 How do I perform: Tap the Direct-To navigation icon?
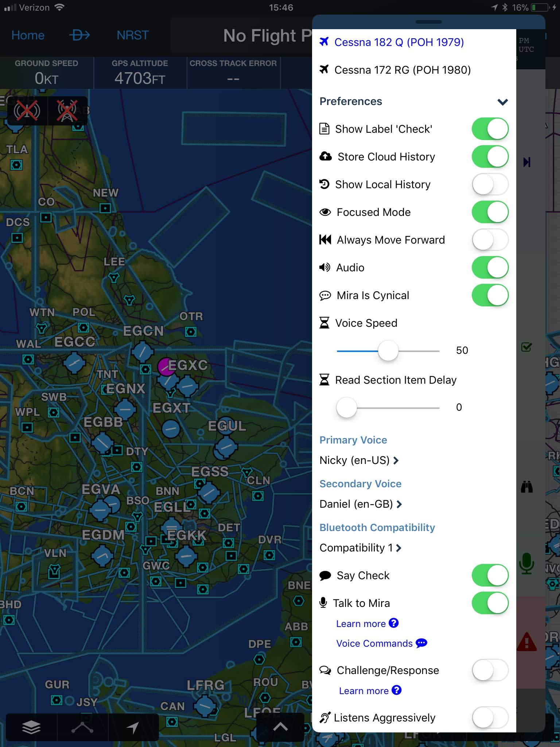79,35
